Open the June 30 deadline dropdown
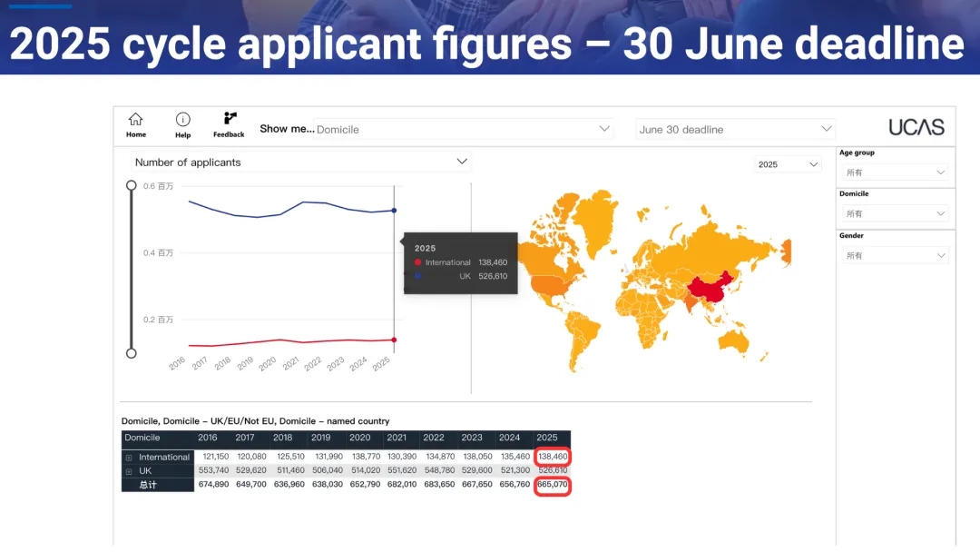This screenshot has height=552, width=980. (x=734, y=129)
